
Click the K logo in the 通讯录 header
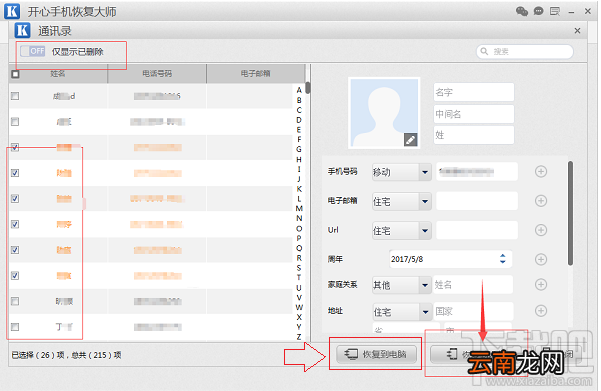point(22,31)
